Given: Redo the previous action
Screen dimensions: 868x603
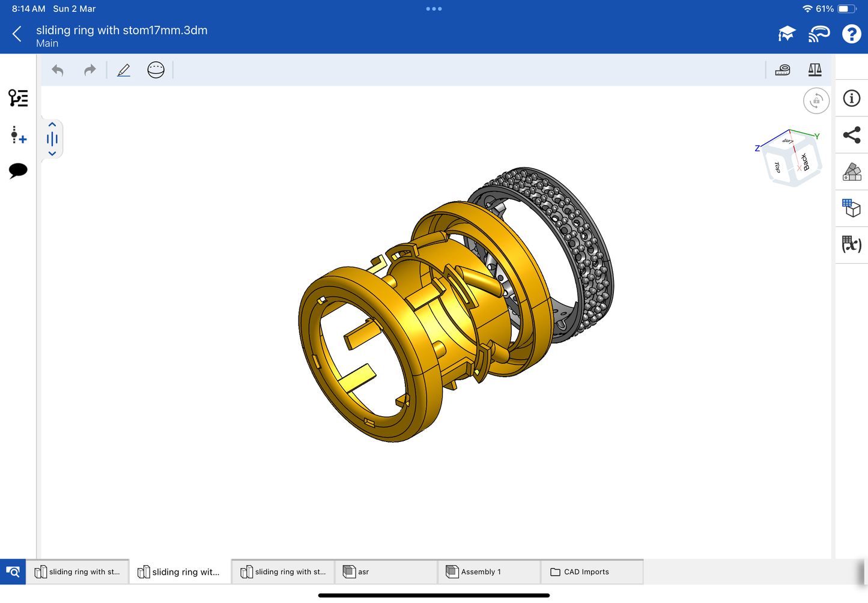Looking at the screenshot, I should pyautogui.click(x=90, y=70).
